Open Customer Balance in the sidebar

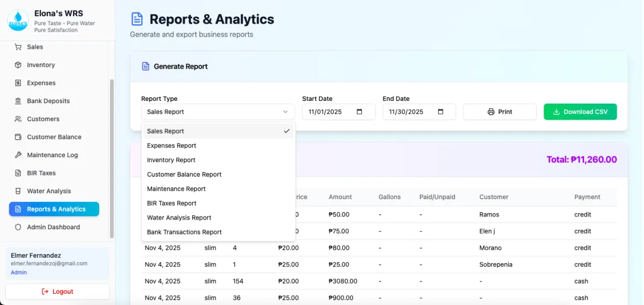[x=54, y=137]
